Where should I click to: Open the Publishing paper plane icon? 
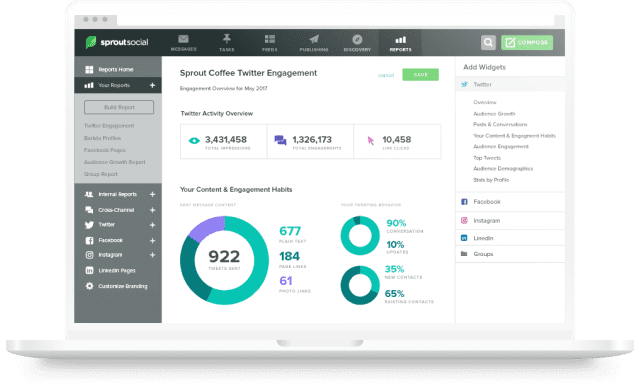[x=314, y=39]
